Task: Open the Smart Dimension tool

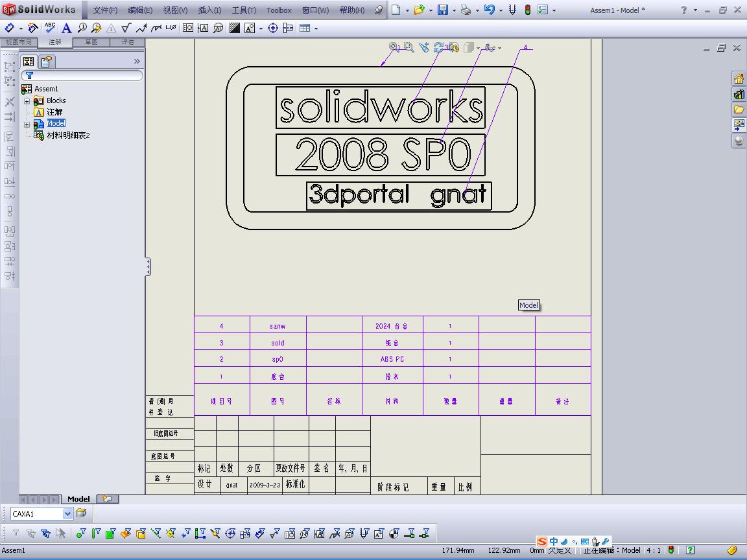Action: tap(9, 28)
